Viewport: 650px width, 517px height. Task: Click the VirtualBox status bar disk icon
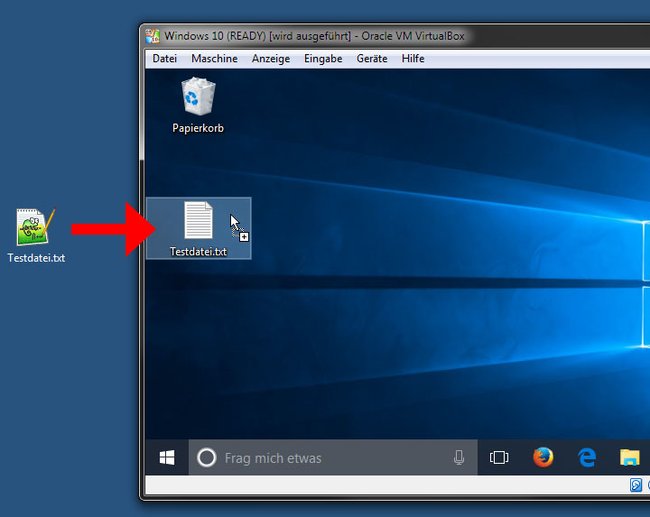pos(635,485)
